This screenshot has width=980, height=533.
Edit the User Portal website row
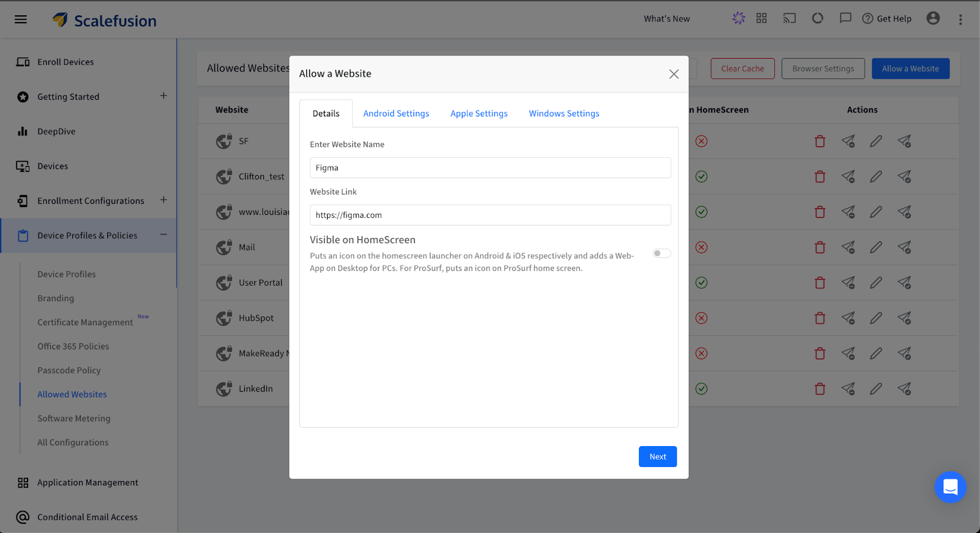coord(876,283)
